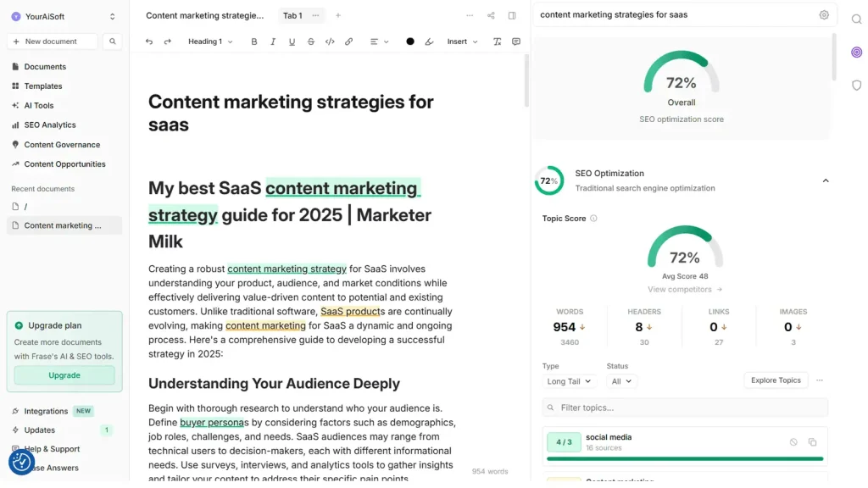Copy the social media topic
The width and height of the screenshot is (868, 488).
click(812, 442)
